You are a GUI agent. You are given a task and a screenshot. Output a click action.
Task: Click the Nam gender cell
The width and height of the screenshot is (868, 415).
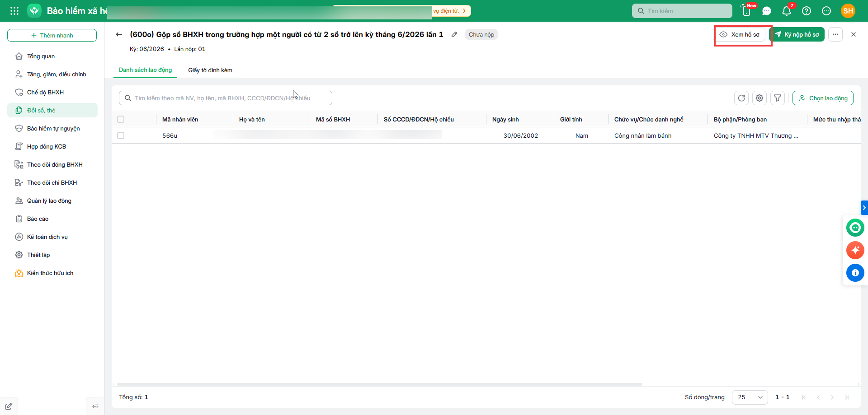pos(582,135)
